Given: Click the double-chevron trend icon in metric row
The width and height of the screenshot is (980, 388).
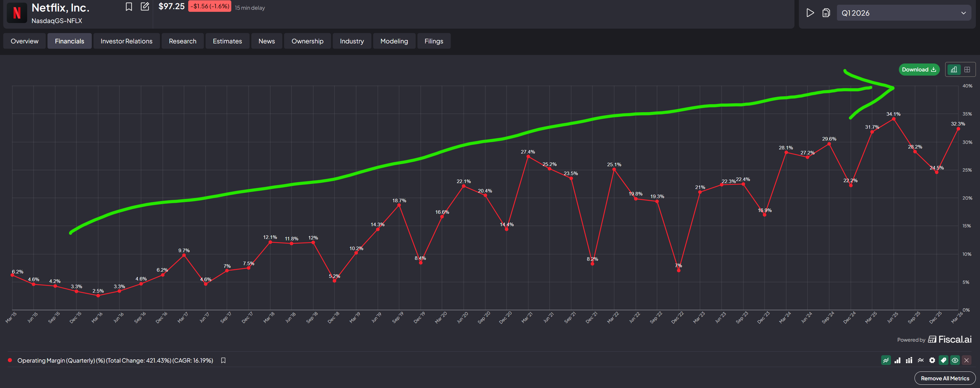Looking at the screenshot, I should tap(921, 360).
